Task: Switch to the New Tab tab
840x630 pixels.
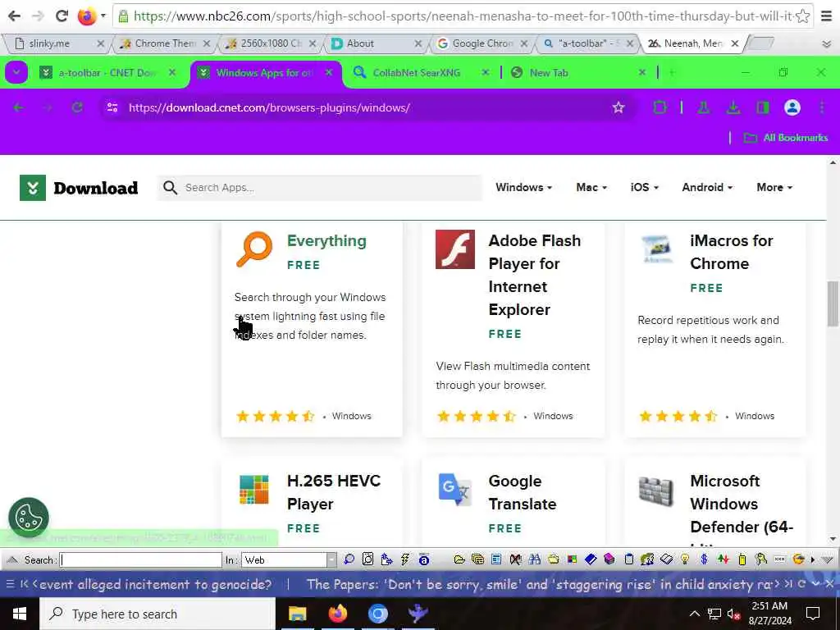Action: point(578,73)
